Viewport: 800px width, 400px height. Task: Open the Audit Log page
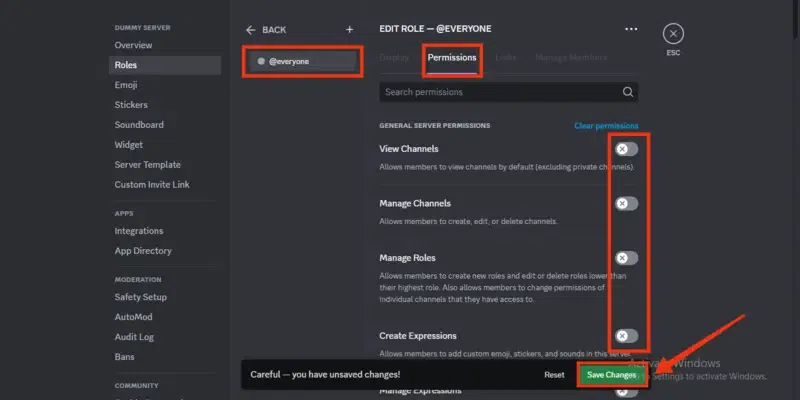coord(134,336)
